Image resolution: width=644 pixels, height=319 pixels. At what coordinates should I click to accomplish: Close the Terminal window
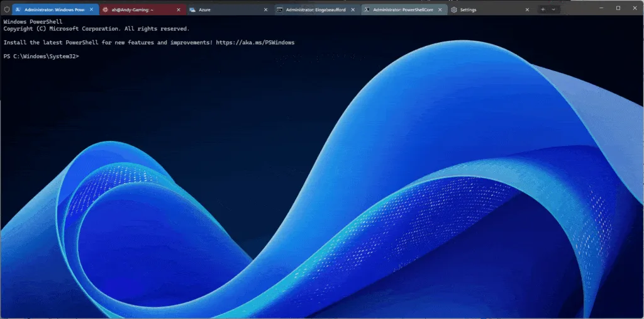636,8
